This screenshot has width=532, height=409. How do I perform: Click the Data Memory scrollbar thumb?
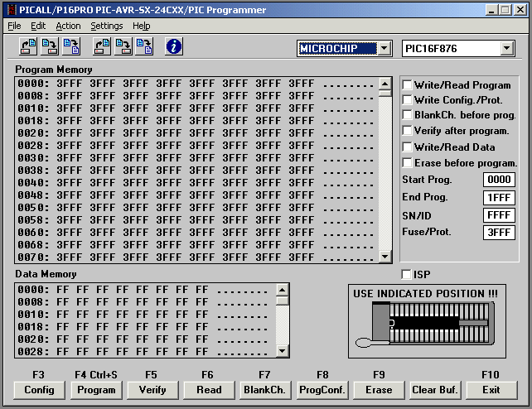283,301
